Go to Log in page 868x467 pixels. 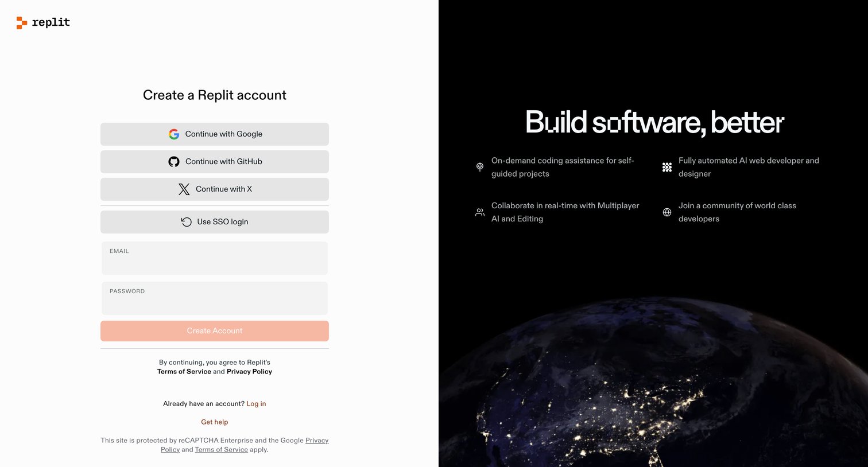pos(256,404)
